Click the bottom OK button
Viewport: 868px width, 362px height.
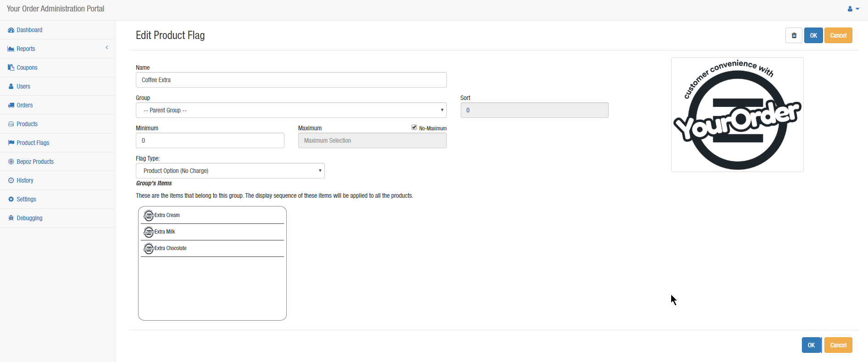coord(812,345)
